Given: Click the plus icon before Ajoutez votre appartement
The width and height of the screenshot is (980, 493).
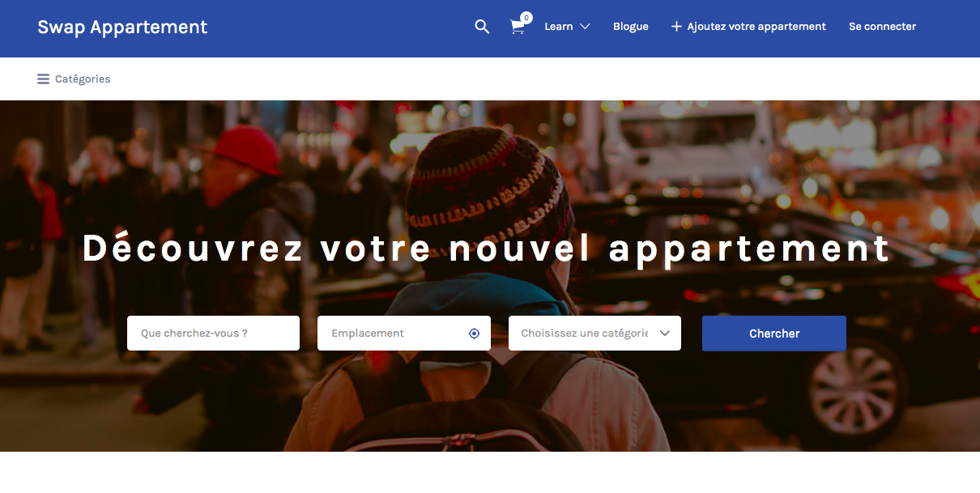Looking at the screenshot, I should pos(676,27).
